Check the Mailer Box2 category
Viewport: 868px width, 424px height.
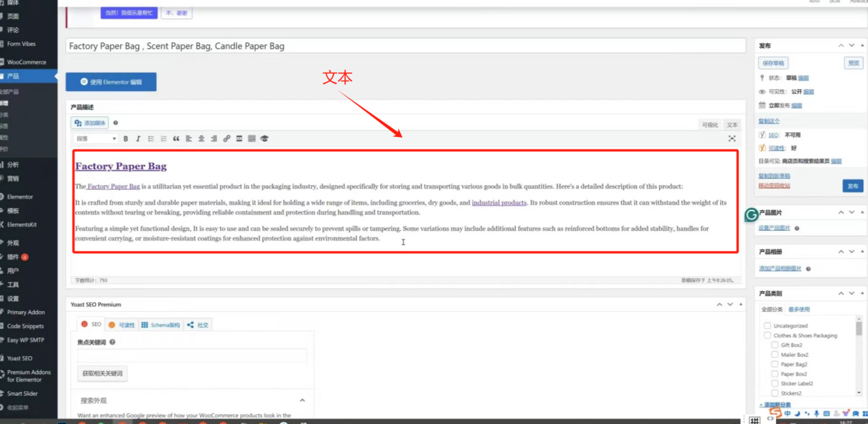click(775, 355)
